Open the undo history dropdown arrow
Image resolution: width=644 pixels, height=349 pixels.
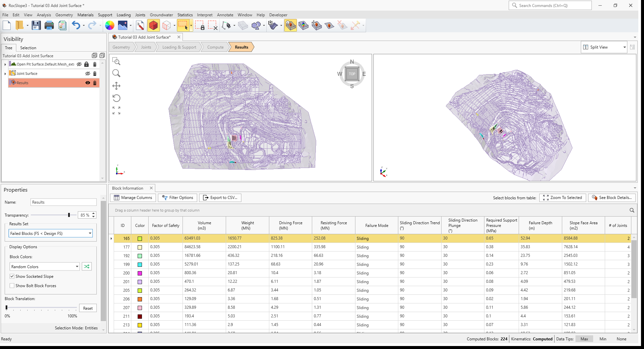click(x=84, y=26)
